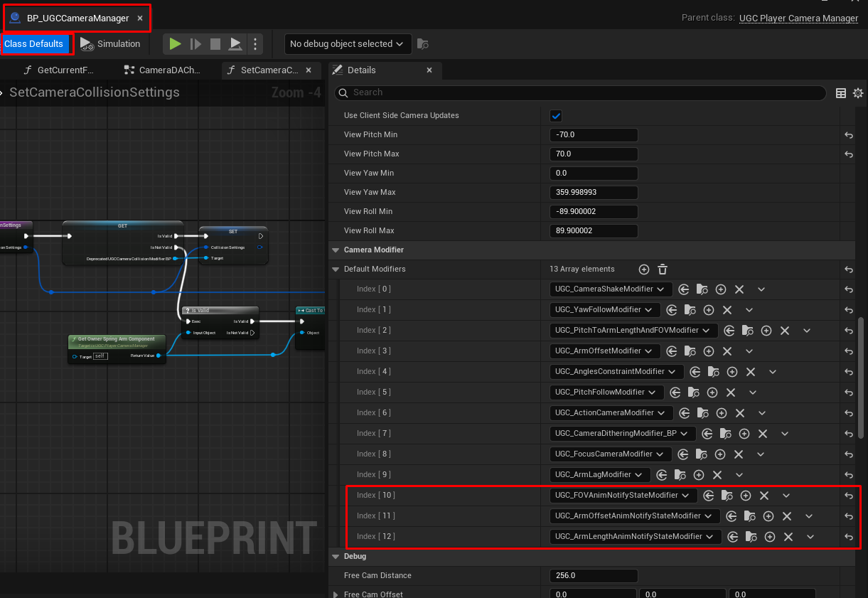Toggle Use Client Side Camera Updates checkbox
Screen dimensions: 868x598
coord(557,116)
